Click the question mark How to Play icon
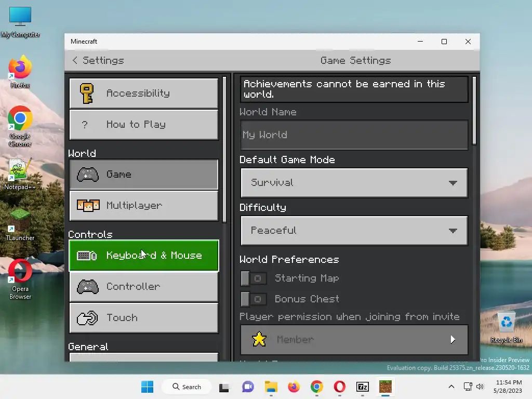The height and width of the screenshot is (399, 532). [x=85, y=125]
